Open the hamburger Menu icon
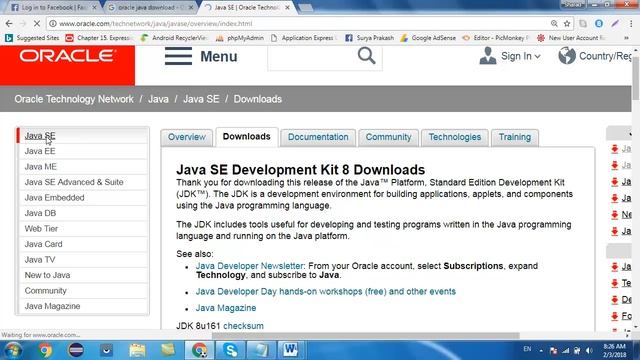This screenshot has height=360, width=640. (x=178, y=56)
